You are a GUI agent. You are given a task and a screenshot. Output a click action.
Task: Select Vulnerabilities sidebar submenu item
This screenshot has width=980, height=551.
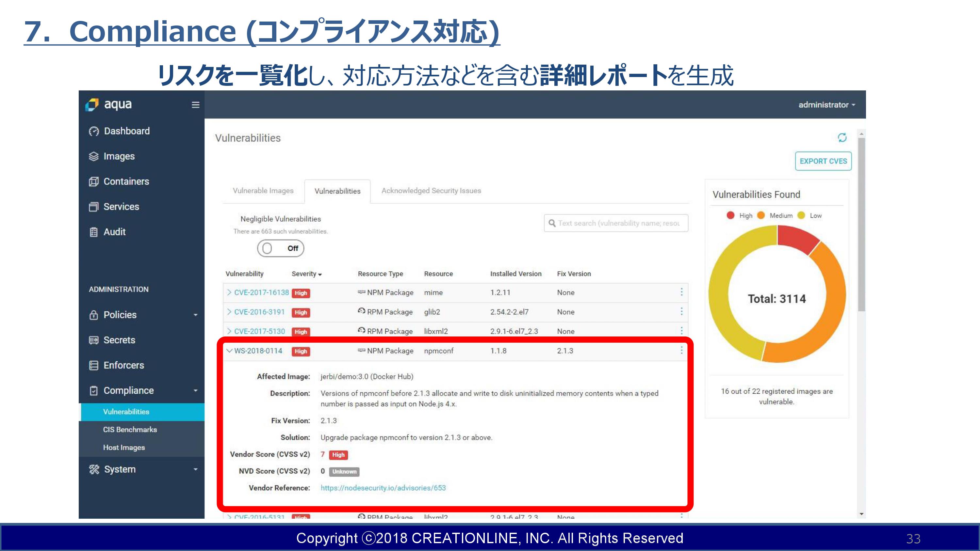(x=142, y=412)
